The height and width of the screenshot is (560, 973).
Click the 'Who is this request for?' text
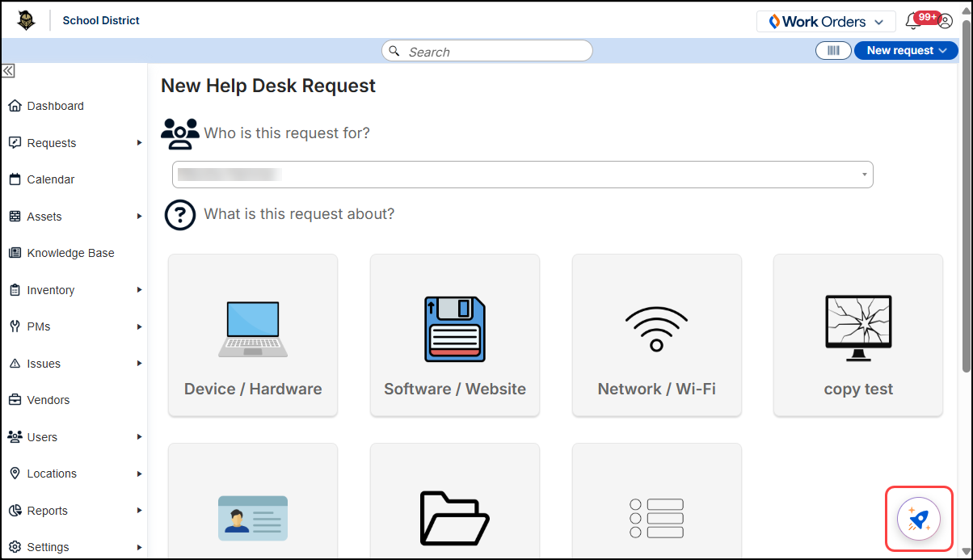287,133
